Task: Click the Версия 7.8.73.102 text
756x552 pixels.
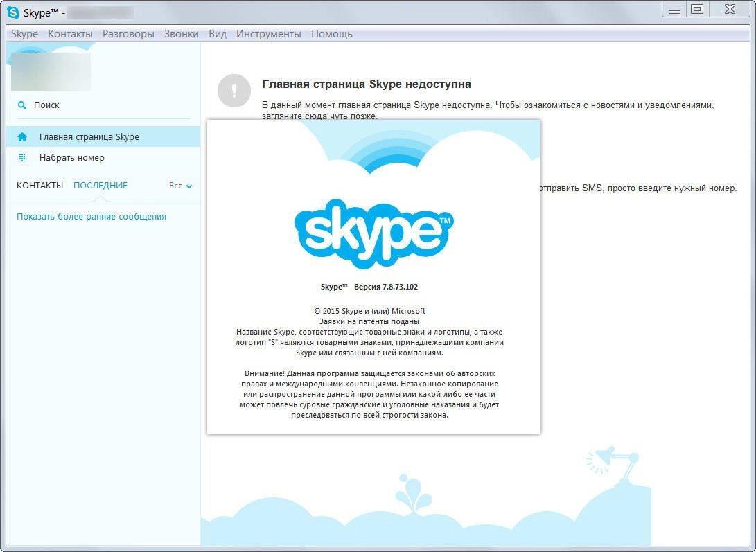Action: [386, 287]
